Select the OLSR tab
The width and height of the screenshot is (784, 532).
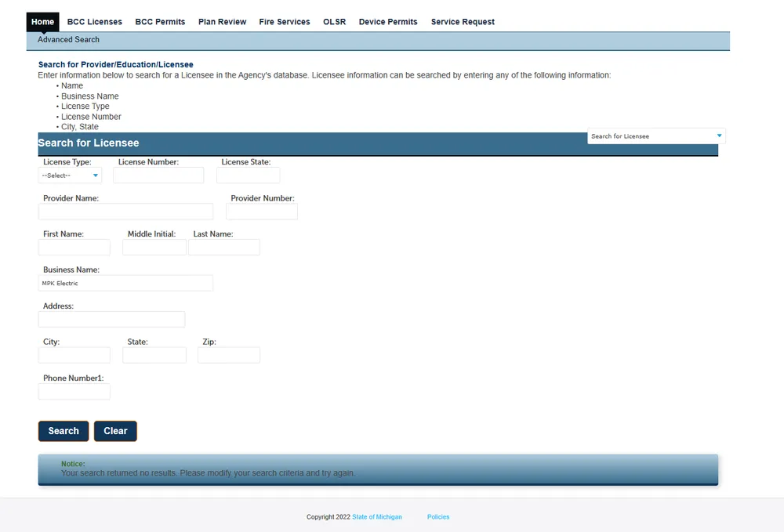coord(334,22)
